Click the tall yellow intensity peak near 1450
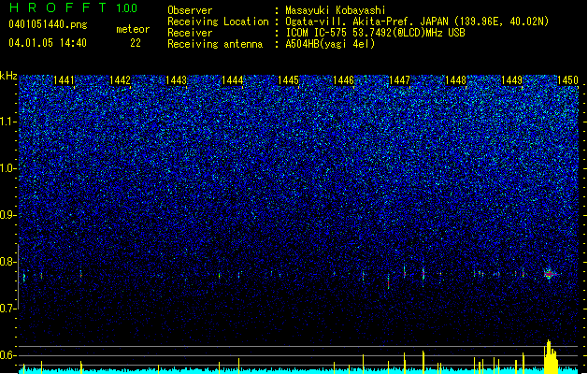 coord(550,357)
